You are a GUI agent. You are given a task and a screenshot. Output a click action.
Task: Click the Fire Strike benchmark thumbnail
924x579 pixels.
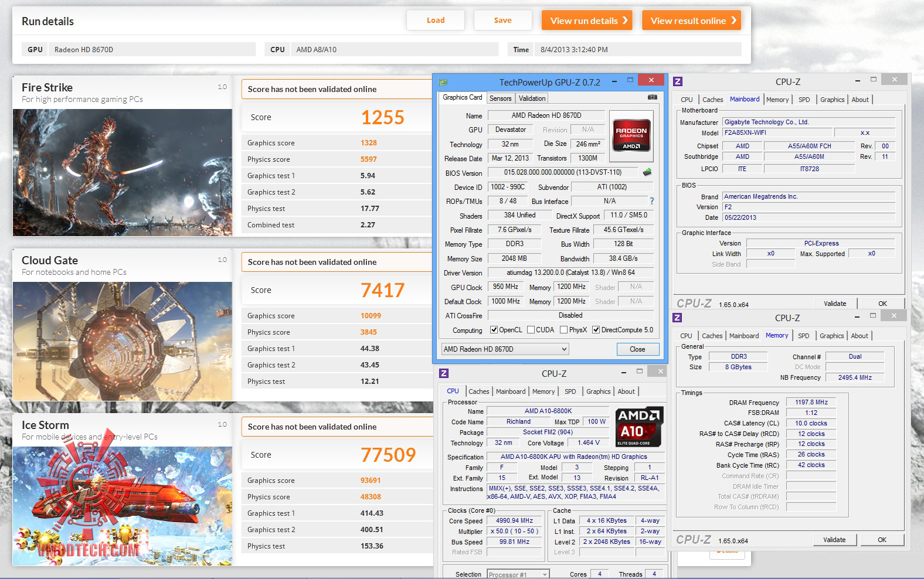coord(123,172)
